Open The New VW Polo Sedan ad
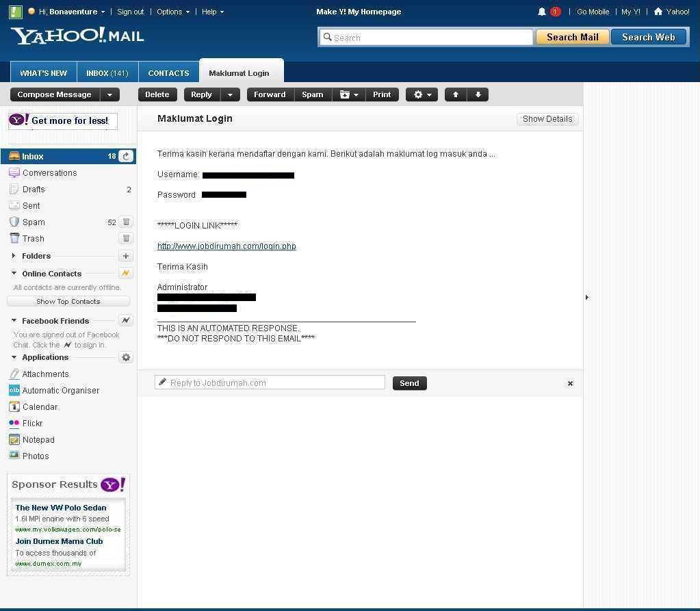This screenshot has height=611, width=700. tap(61, 508)
